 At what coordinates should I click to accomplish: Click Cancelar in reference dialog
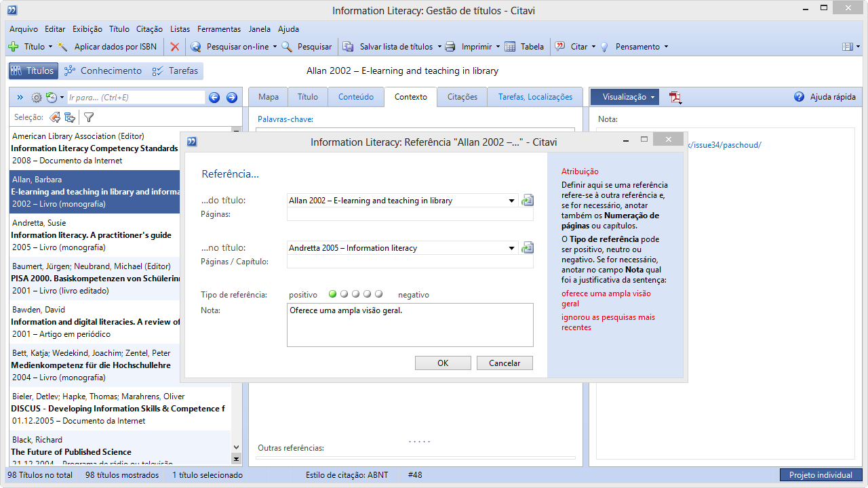[x=505, y=363]
